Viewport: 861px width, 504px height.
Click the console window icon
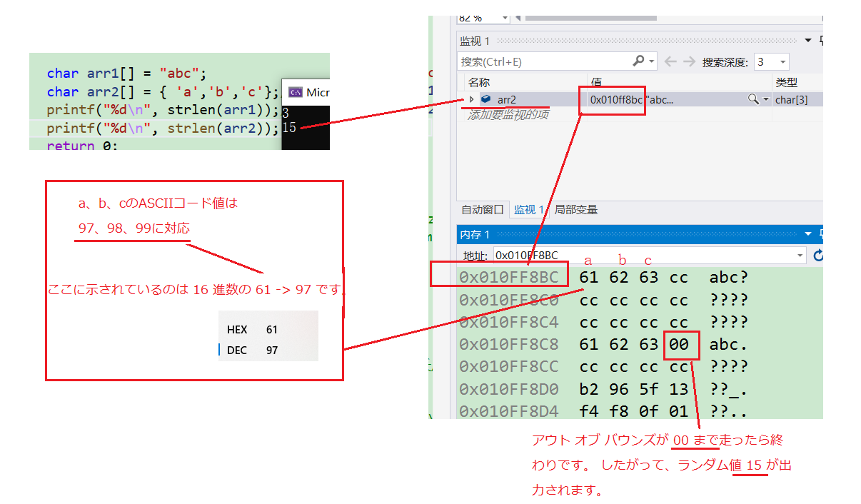pyautogui.click(x=294, y=92)
